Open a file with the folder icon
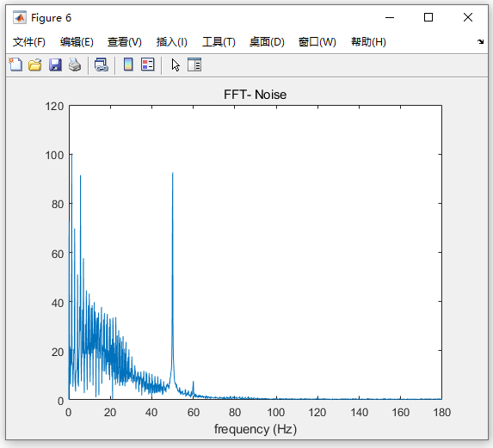The image size is (493, 448). pos(35,64)
